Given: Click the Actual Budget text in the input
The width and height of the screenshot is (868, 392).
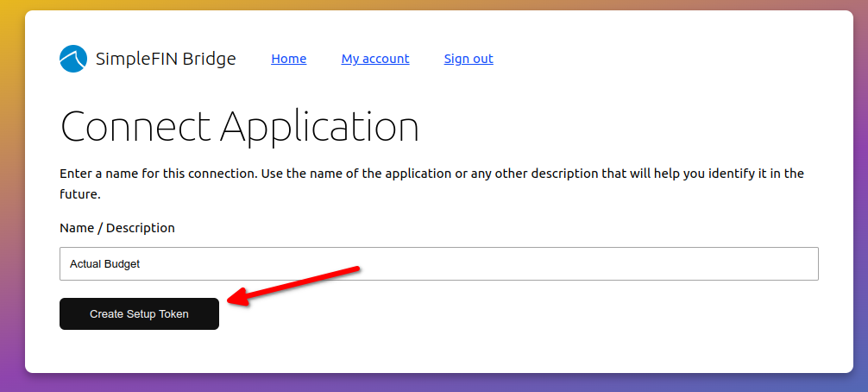Looking at the screenshot, I should (x=104, y=264).
